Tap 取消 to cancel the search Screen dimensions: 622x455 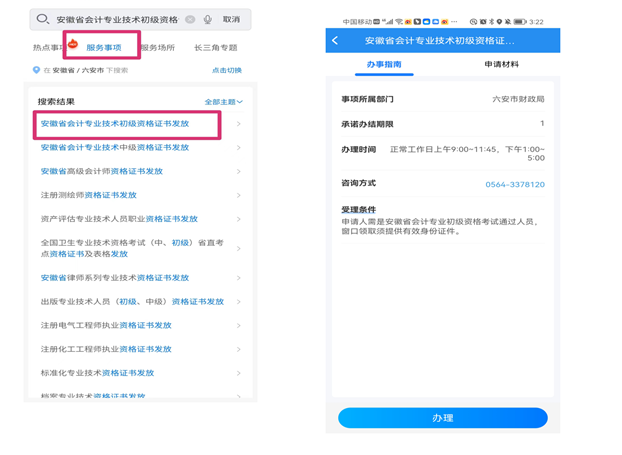coord(231,19)
